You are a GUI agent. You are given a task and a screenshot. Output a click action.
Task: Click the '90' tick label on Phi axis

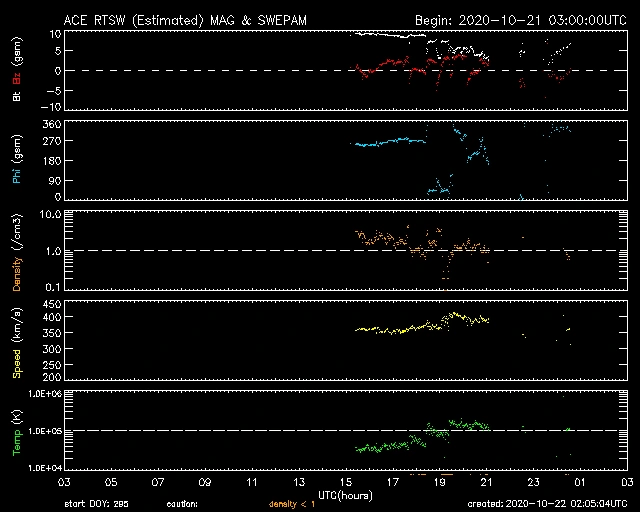55,180
